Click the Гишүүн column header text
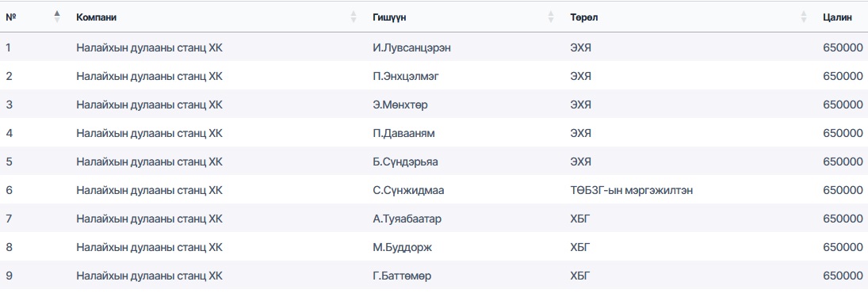Screen dimensions: 868x293 click(390, 17)
